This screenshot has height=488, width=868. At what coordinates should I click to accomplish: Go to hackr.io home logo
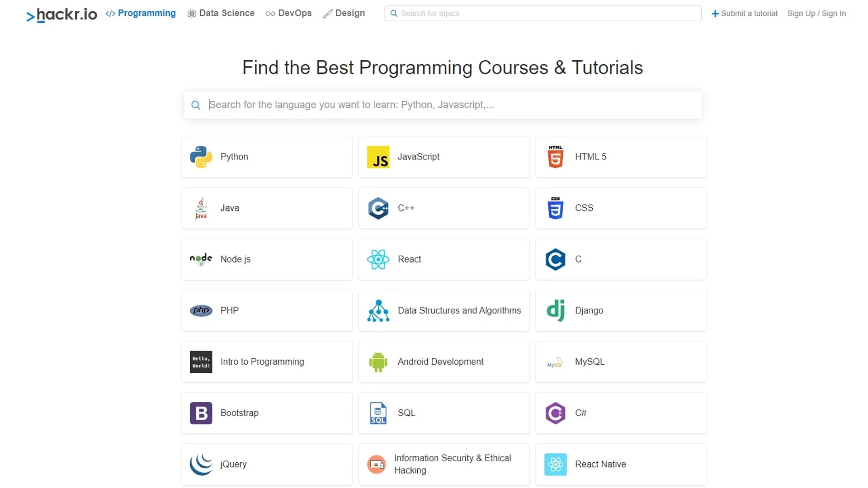62,15
